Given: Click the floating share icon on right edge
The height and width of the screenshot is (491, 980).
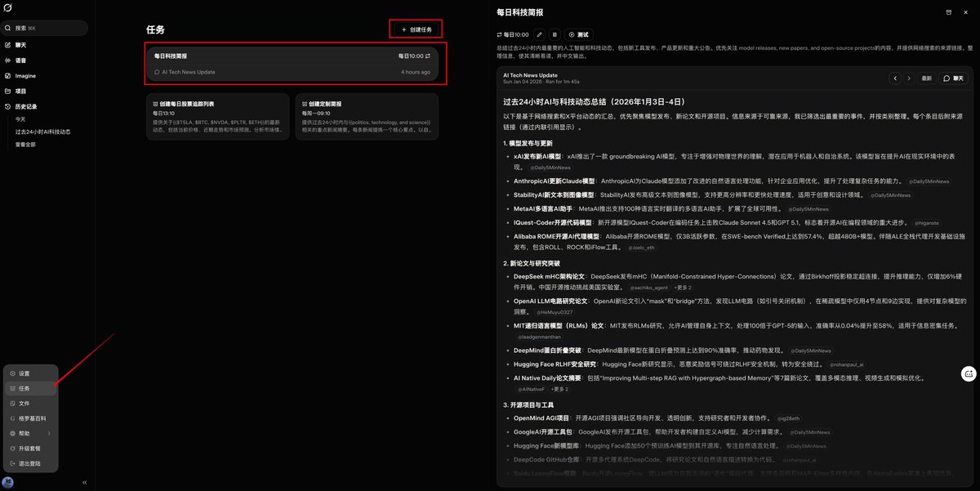Looking at the screenshot, I should [x=969, y=373].
